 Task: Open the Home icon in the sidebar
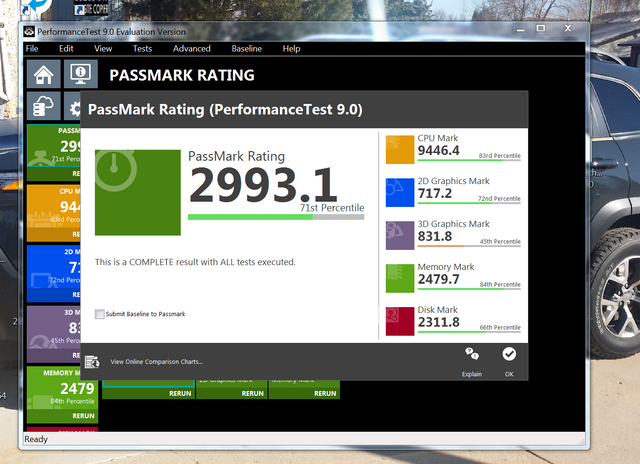pos(44,74)
